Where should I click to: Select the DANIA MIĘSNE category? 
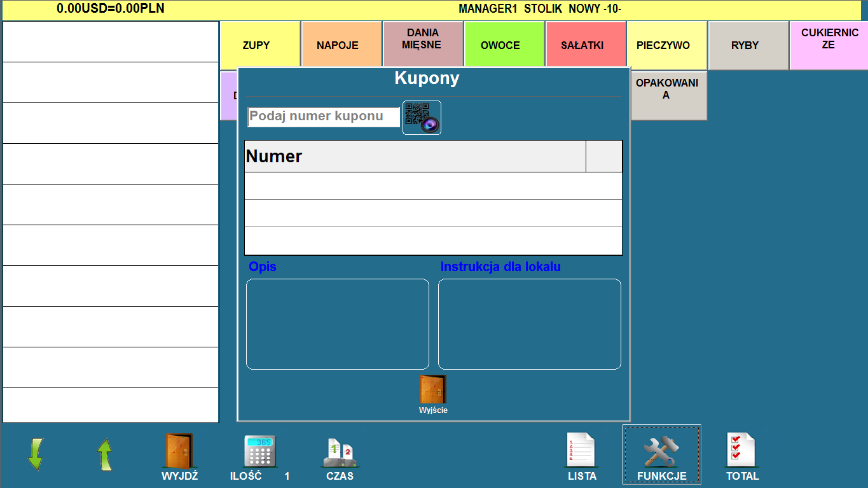pos(423,44)
